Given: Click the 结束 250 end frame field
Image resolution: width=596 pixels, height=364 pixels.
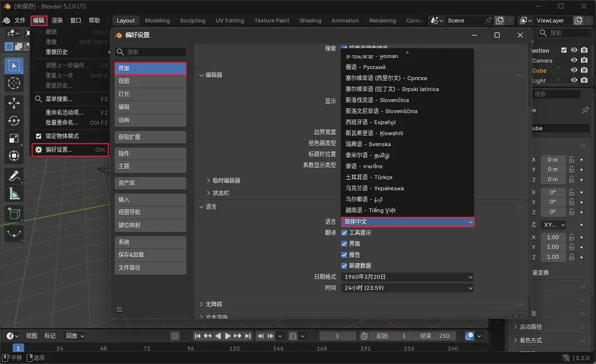Looking at the screenshot, I should coord(435,336).
